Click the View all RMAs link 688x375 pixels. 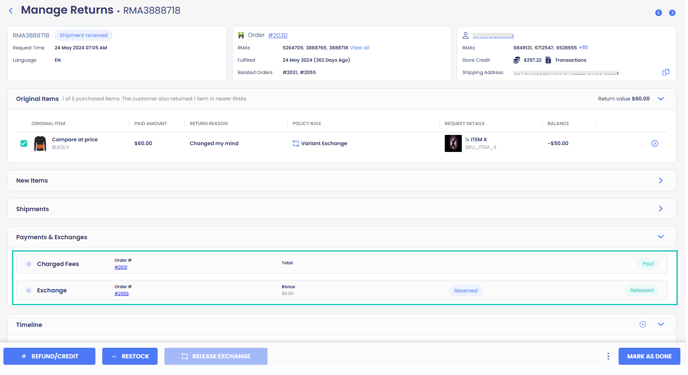[x=360, y=48]
